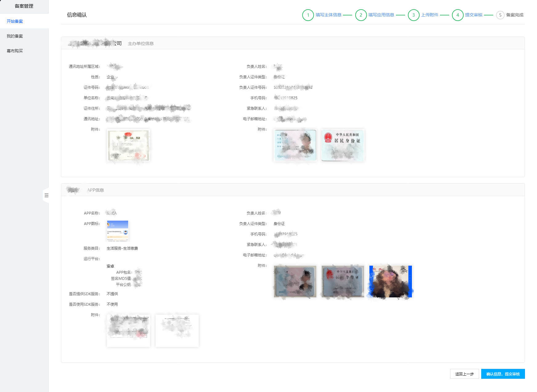View the 居民身份证 back-side attachment in 主办单位信息
The image size is (537, 392).
pyautogui.click(x=343, y=145)
